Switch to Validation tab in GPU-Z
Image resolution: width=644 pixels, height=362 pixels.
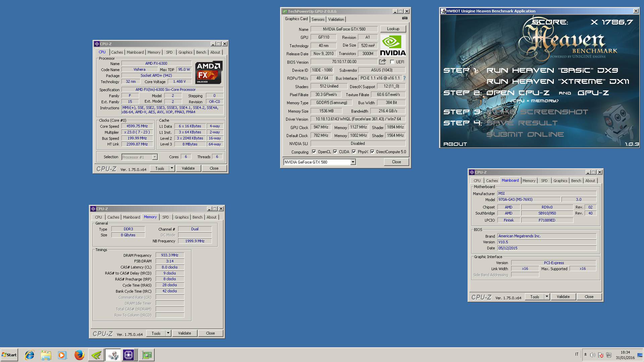336,19
